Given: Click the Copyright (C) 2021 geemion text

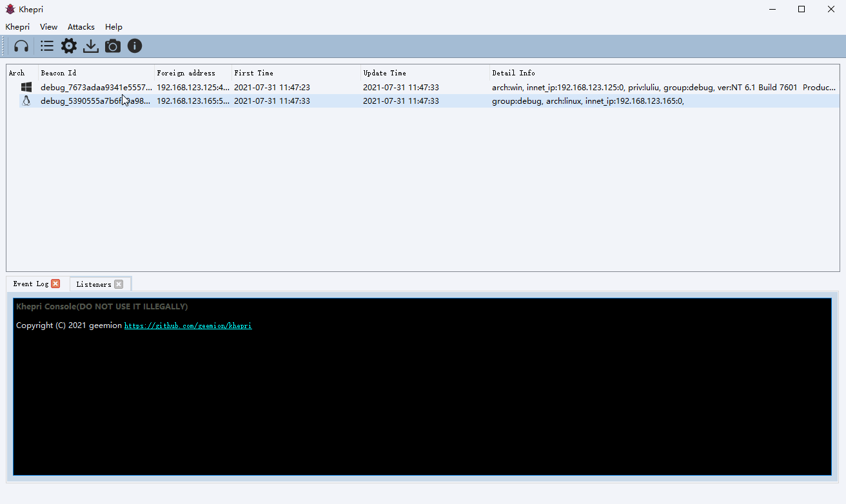Looking at the screenshot, I should click(x=69, y=325).
